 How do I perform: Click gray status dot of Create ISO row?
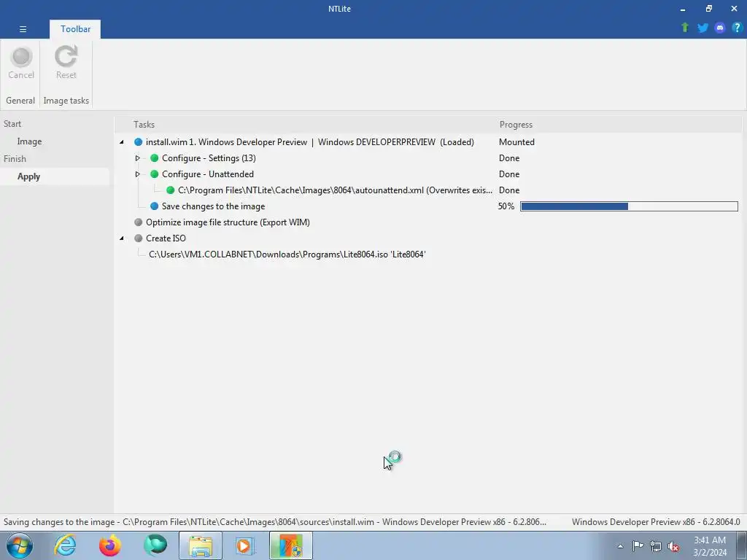click(x=138, y=238)
